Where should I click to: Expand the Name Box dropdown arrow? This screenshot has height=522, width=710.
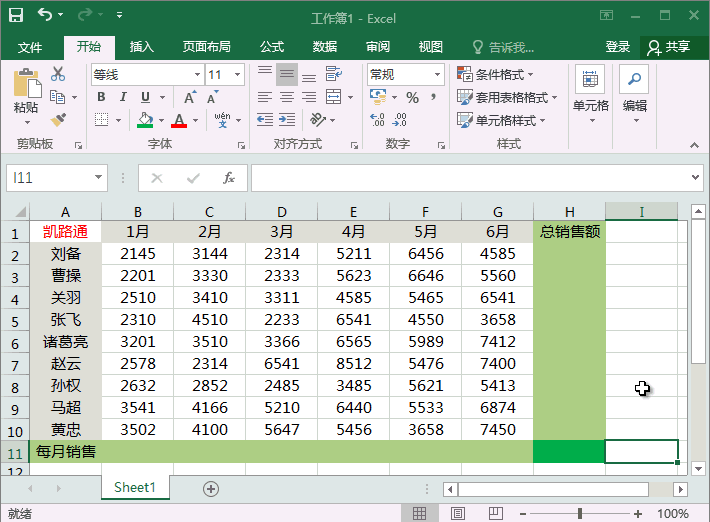pos(98,178)
